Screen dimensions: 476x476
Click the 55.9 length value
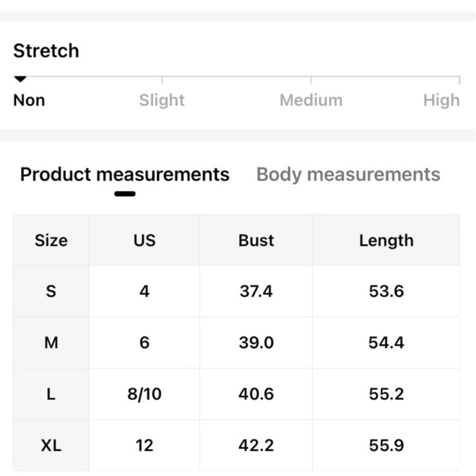pyautogui.click(x=386, y=446)
